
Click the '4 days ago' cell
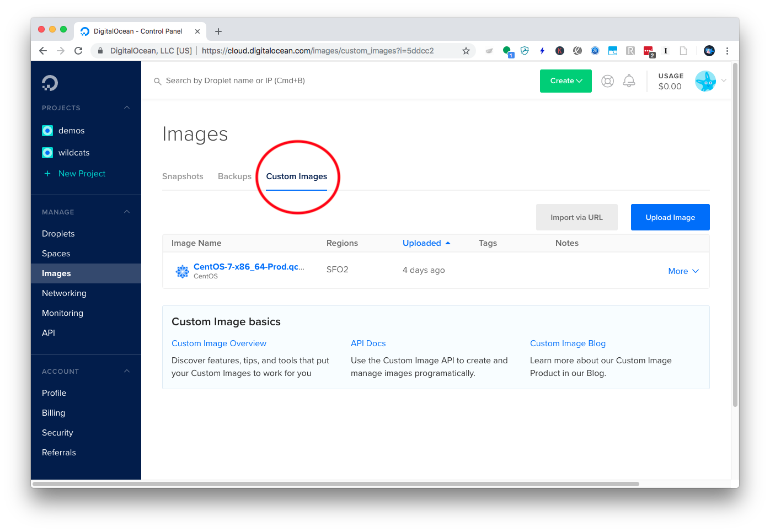(424, 270)
